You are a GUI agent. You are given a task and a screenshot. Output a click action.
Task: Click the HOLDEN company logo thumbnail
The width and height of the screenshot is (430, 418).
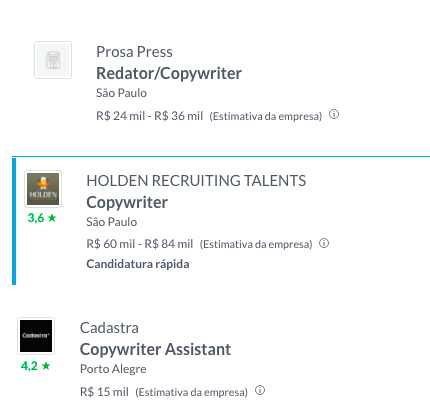(43, 189)
